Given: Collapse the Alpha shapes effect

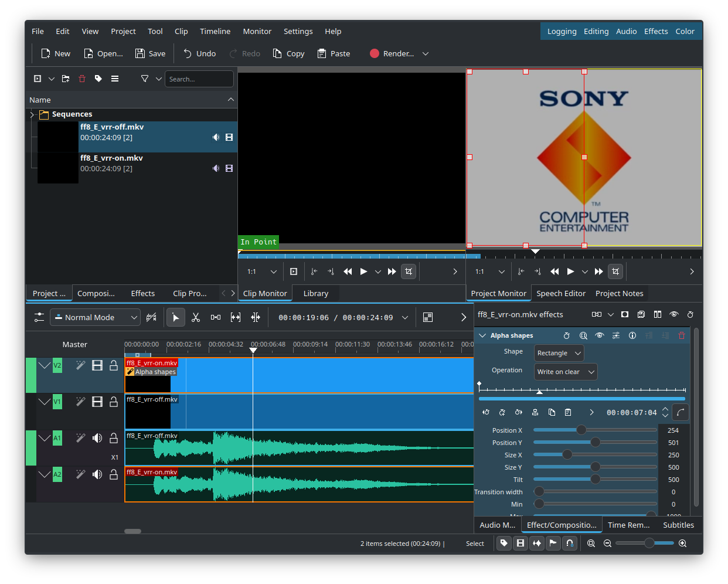Looking at the screenshot, I should pyautogui.click(x=483, y=335).
